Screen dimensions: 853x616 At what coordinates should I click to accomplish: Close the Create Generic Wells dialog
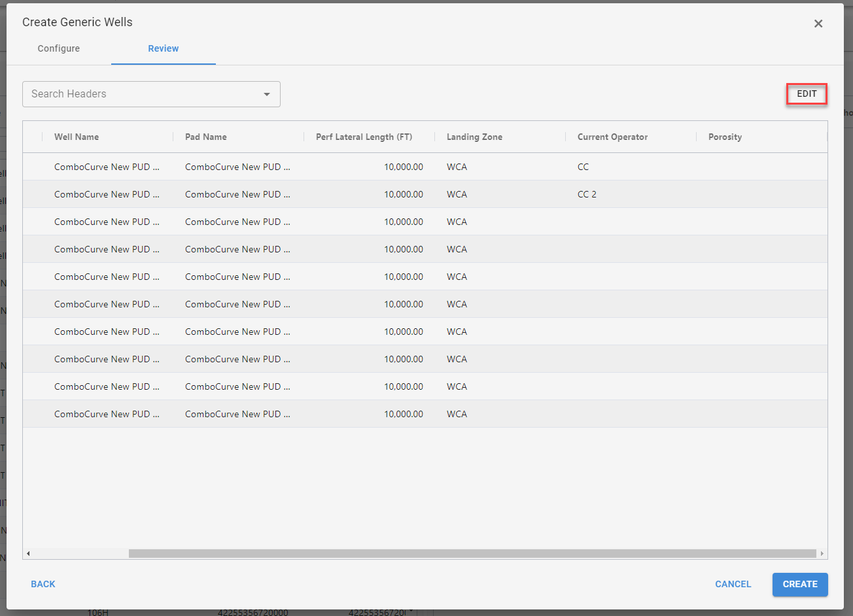coord(818,24)
